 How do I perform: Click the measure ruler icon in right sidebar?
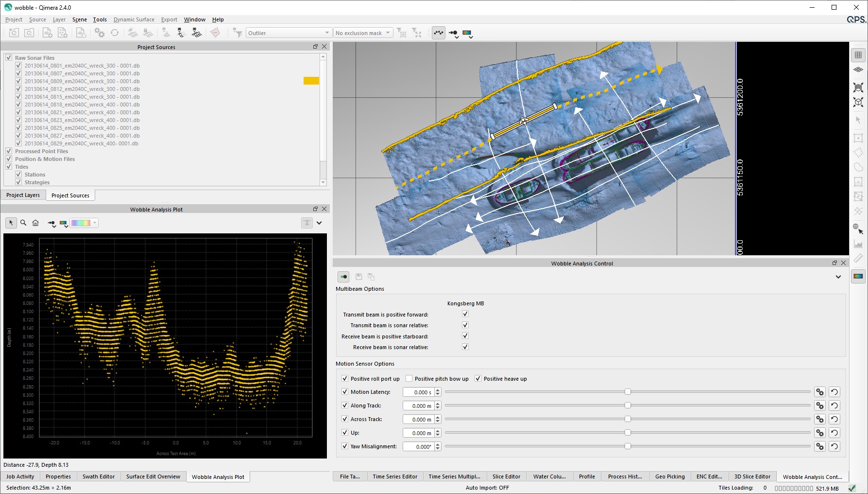pyautogui.click(x=858, y=258)
